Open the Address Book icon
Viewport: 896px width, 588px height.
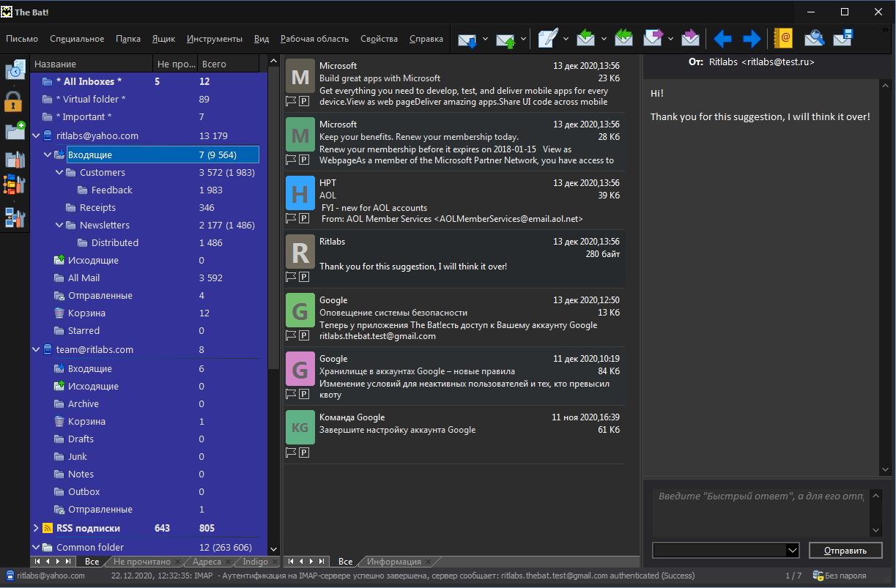pos(784,39)
